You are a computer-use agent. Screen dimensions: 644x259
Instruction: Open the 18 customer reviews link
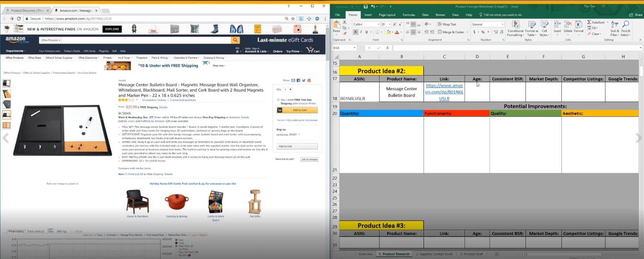pyautogui.click(x=154, y=100)
